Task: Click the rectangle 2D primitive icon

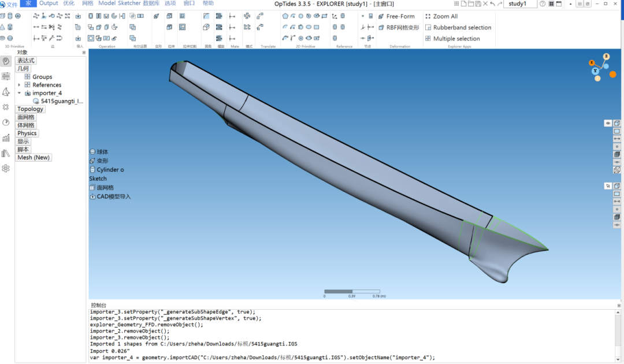Action: point(317,27)
